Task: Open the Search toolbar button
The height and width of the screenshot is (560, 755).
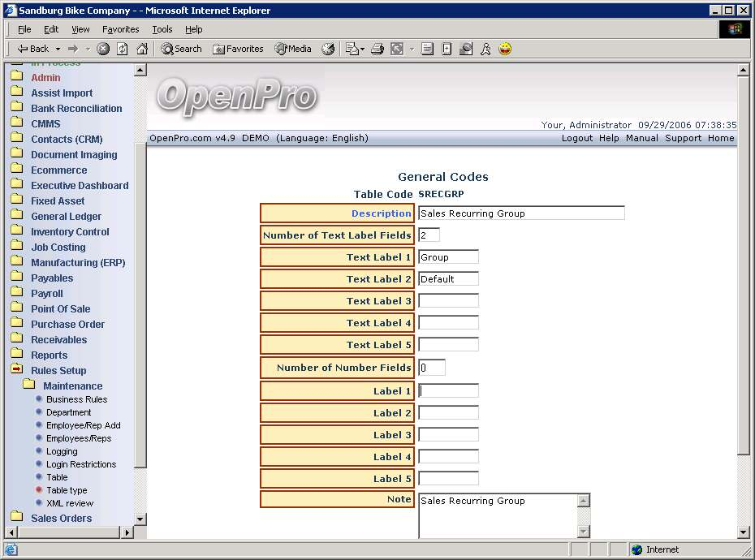Action: point(181,49)
